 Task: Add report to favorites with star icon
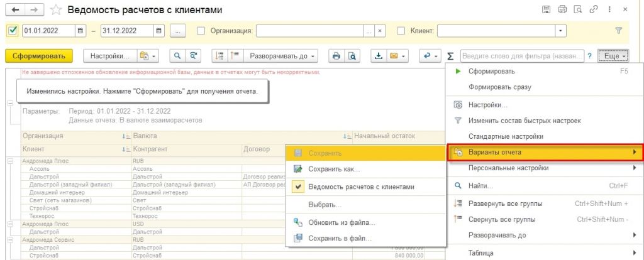pyautogui.click(x=55, y=10)
